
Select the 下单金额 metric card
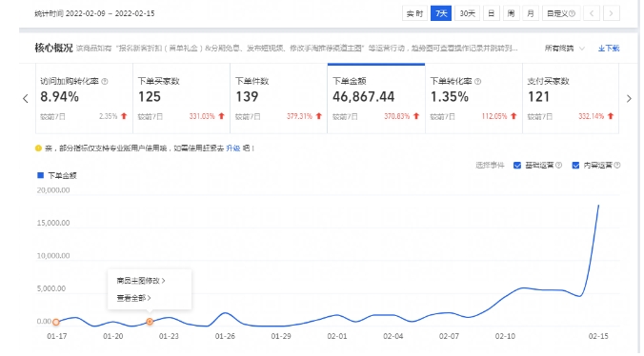(376, 98)
